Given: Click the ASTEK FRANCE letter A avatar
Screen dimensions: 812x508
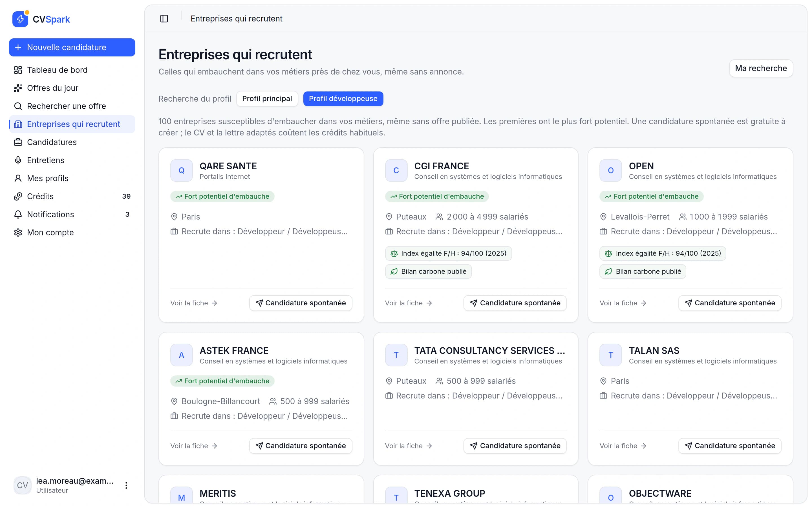Looking at the screenshot, I should [182, 355].
